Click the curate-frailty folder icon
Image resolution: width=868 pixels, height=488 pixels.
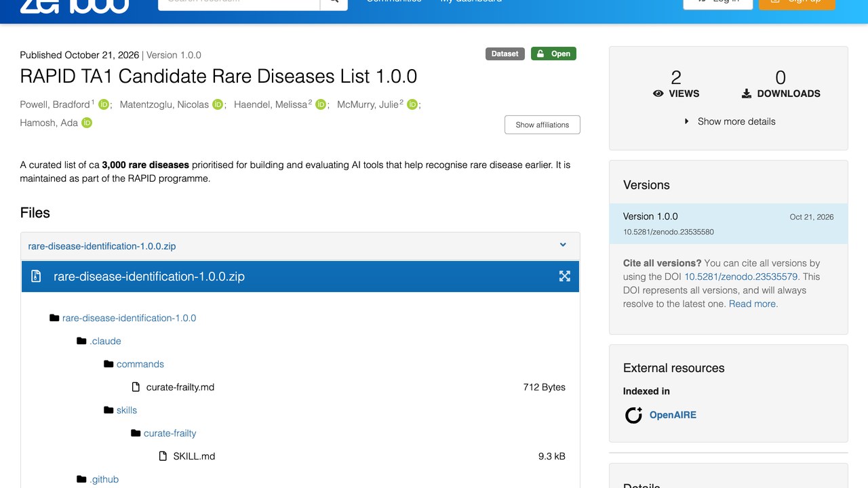point(136,433)
